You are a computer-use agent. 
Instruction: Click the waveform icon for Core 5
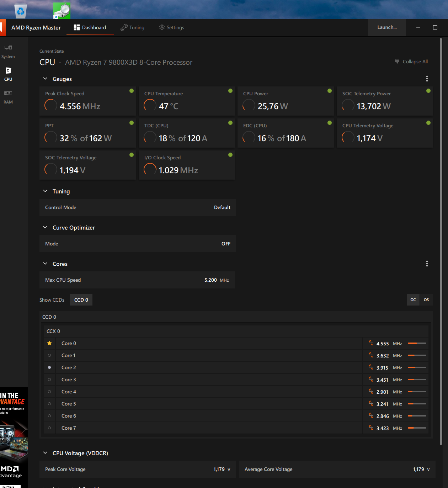point(371,404)
